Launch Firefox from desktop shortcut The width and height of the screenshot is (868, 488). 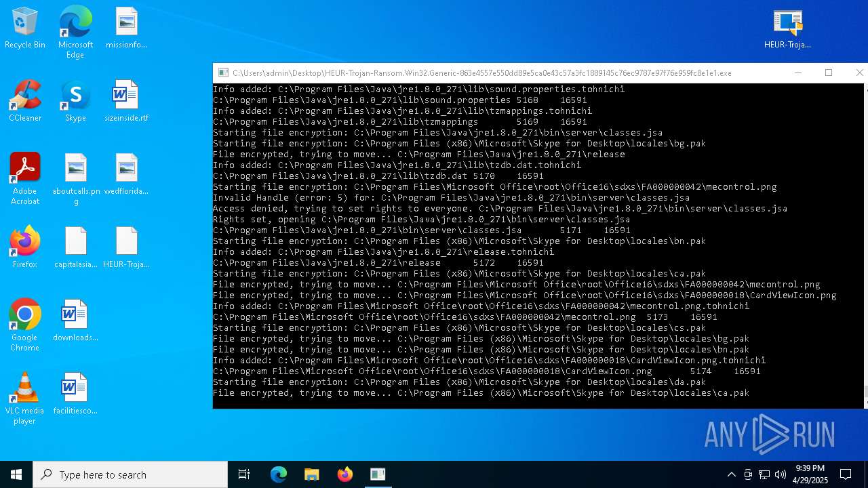click(25, 248)
